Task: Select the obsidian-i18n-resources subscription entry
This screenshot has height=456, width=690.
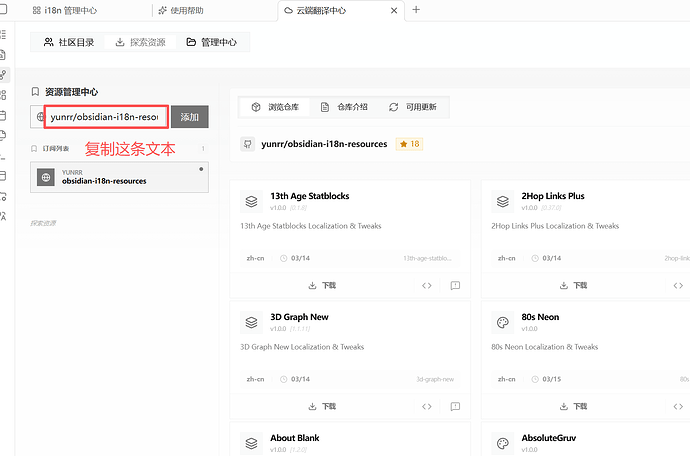Action: (x=119, y=177)
